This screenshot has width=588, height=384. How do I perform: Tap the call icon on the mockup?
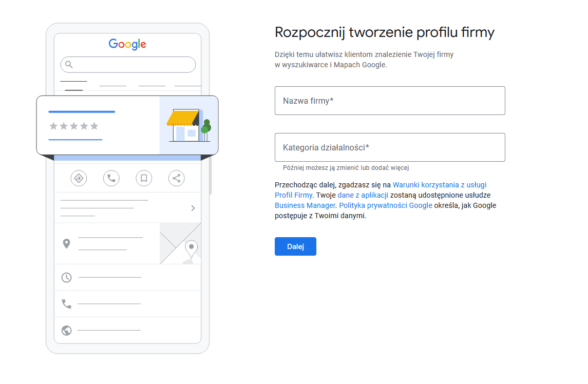tap(111, 178)
